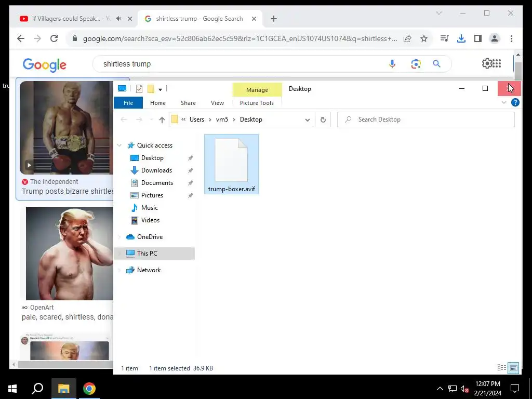
Task: Open the View ribbon tab
Action: pos(217,103)
